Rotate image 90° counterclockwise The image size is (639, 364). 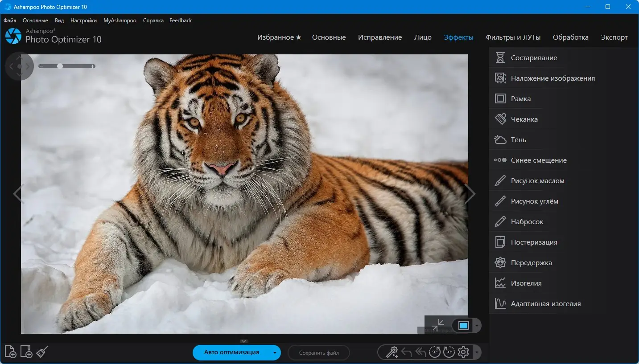[435, 352]
